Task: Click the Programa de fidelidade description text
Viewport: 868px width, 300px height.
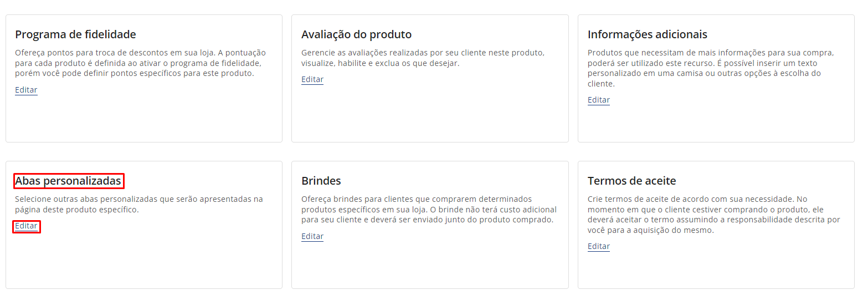Action: (x=140, y=63)
